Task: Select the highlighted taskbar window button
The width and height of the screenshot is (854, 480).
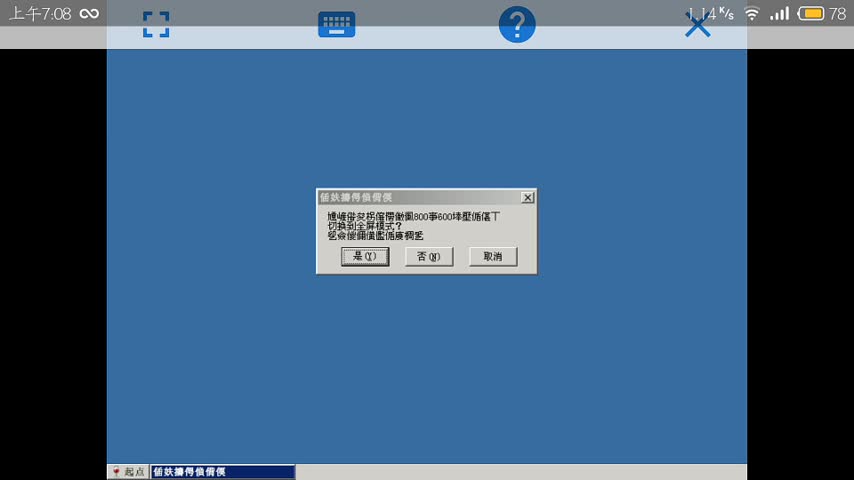Action: click(x=222, y=472)
